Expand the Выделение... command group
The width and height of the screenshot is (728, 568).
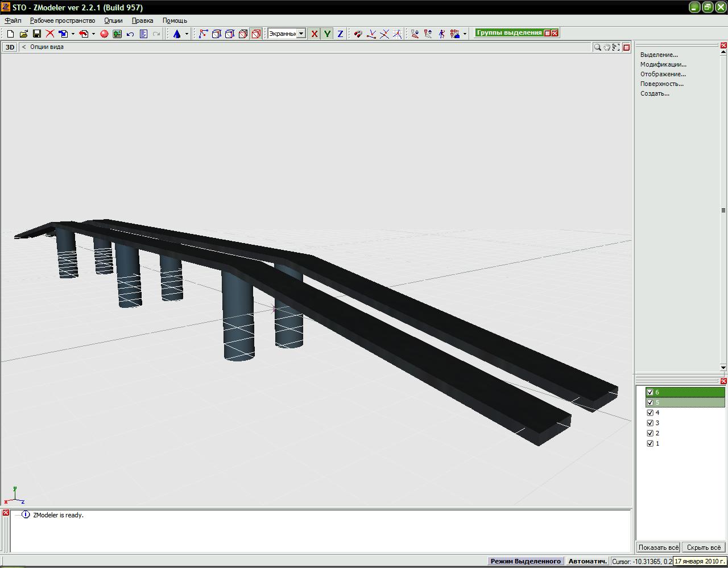(659, 55)
